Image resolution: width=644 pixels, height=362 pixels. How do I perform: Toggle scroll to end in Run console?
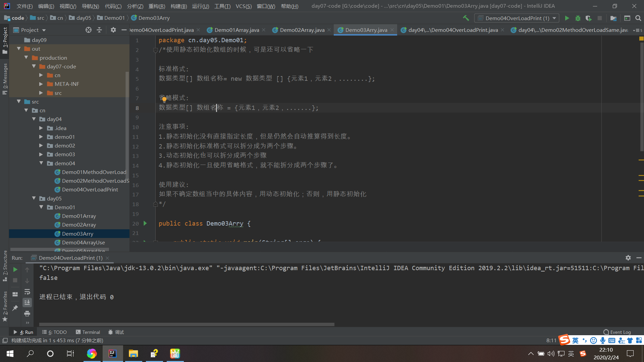pyautogui.click(x=27, y=302)
